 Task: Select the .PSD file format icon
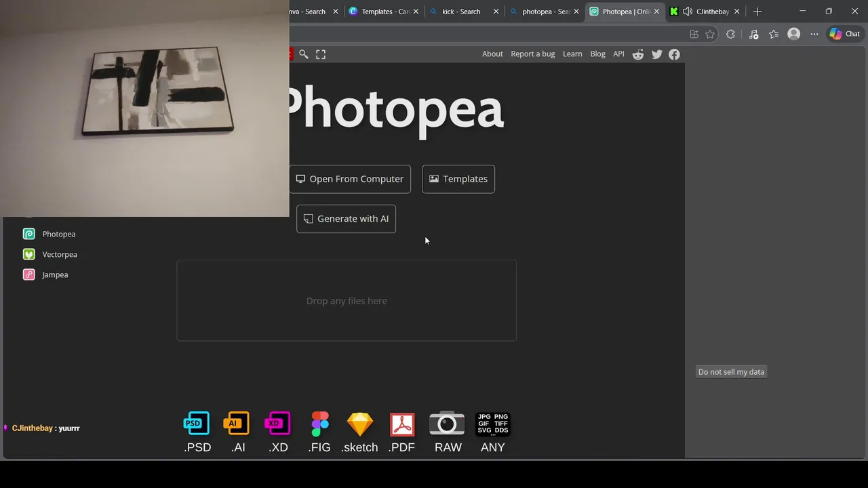tap(197, 423)
